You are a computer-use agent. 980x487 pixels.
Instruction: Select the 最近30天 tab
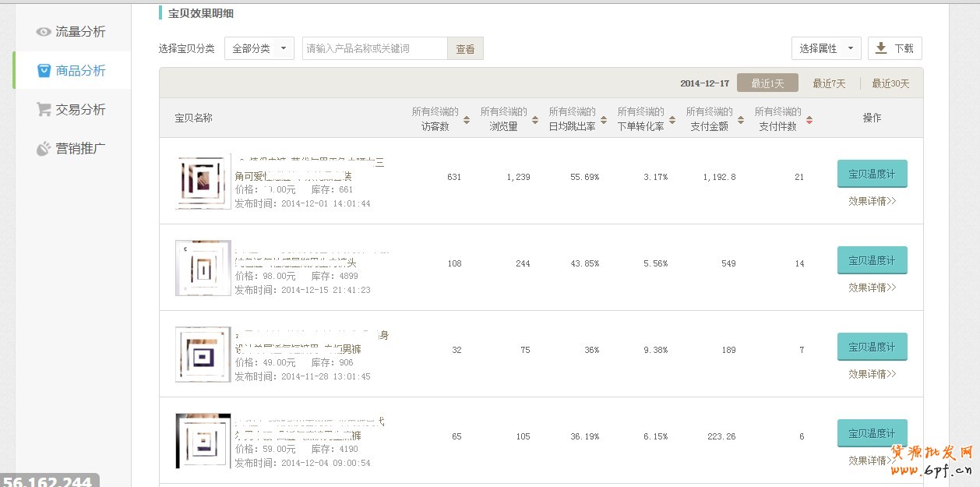[890, 83]
